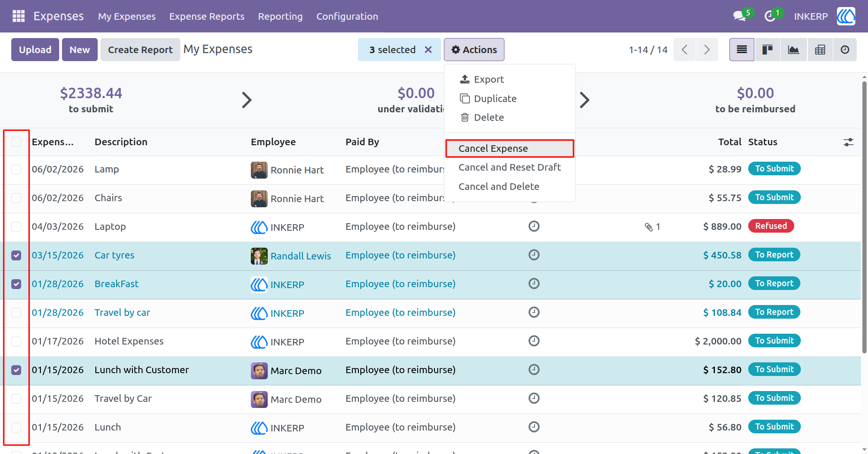
Task: Open the chat messages icon
Action: (x=740, y=16)
